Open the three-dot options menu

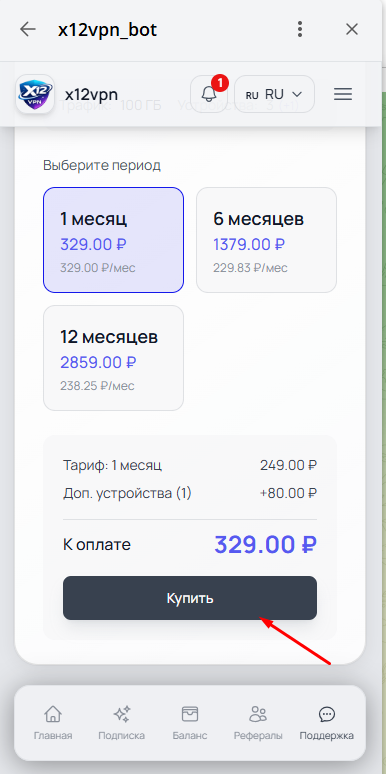300,30
